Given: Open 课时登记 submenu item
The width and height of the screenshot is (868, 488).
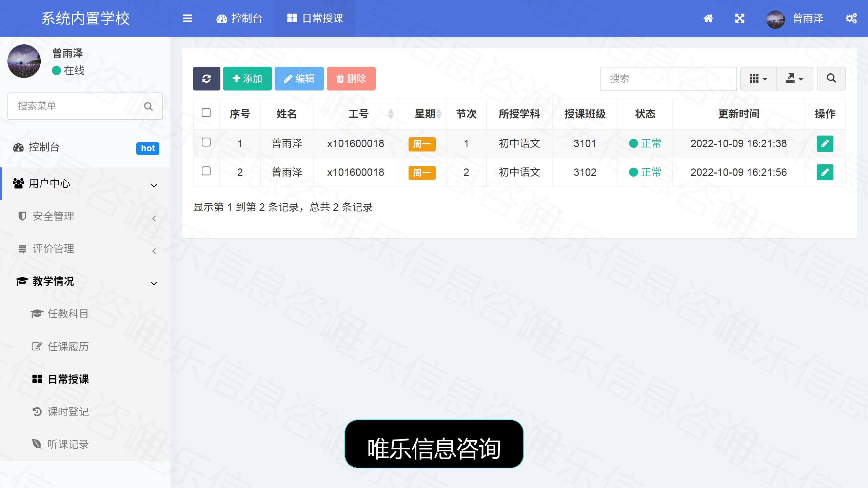Looking at the screenshot, I should [x=85, y=412].
